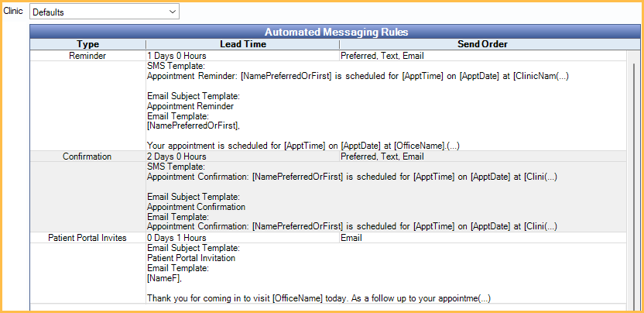Select the Patient Portal Invites type cell

pos(87,238)
